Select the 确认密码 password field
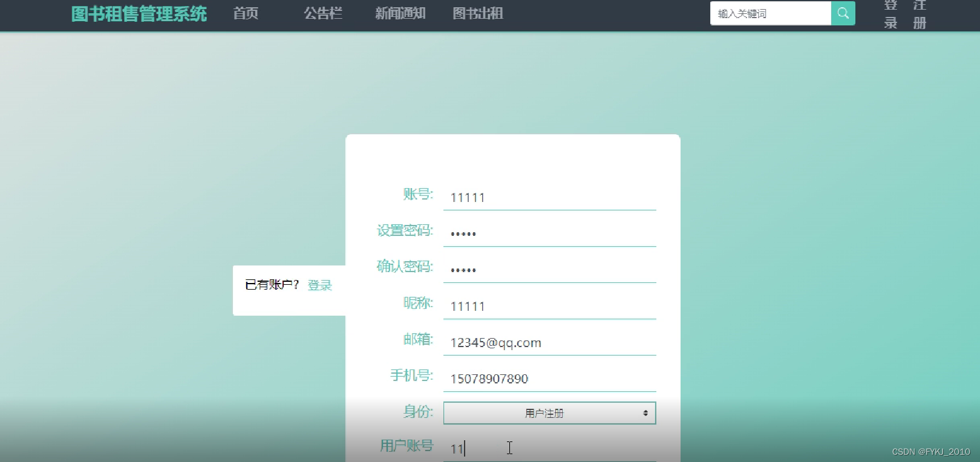The image size is (980, 462). click(x=549, y=270)
